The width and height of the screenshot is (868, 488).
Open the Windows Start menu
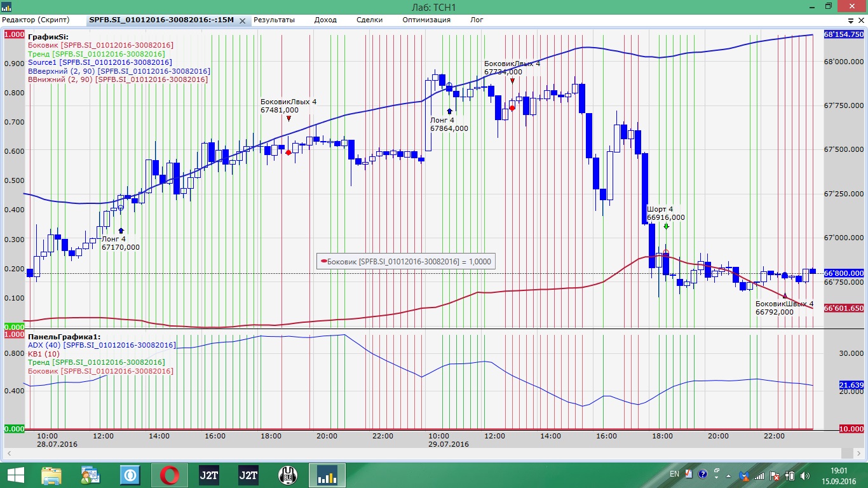pos(15,475)
